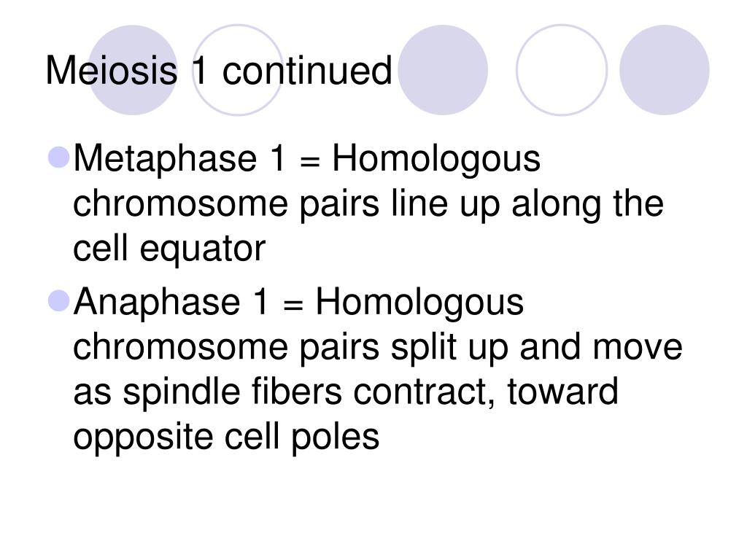Select the first filled lavender circle in header
This screenshot has width=747, height=560.
click(133, 70)
